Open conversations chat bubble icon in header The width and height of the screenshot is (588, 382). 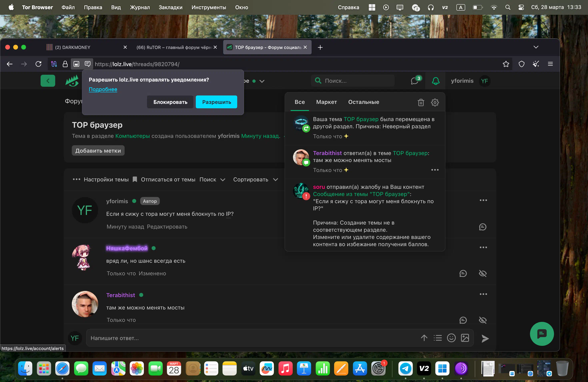(414, 81)
